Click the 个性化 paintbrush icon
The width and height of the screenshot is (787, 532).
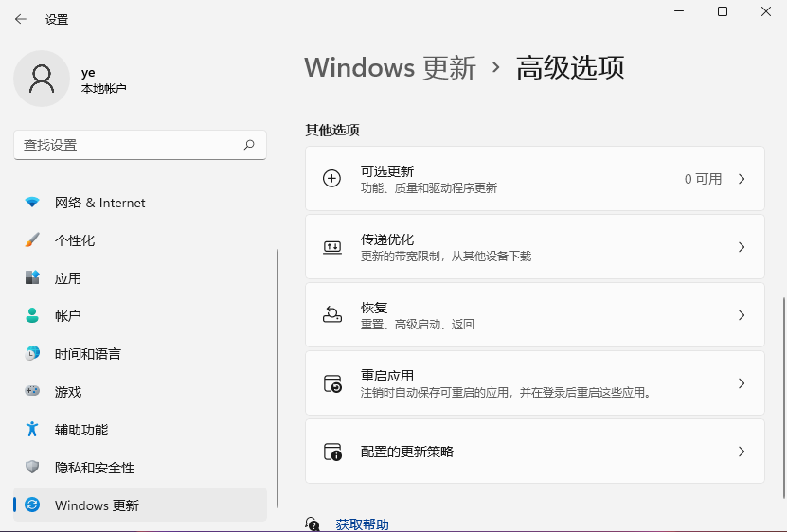coord(32,239)
